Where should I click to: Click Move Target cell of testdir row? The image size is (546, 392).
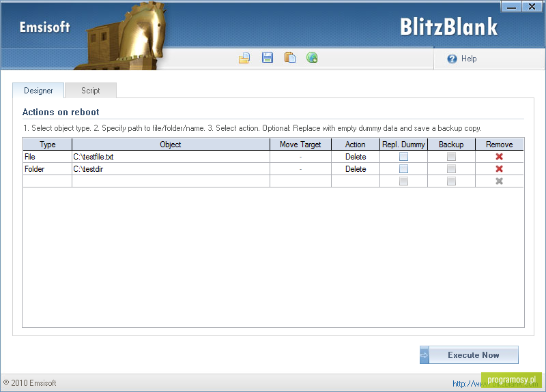(x=300, y=168)
